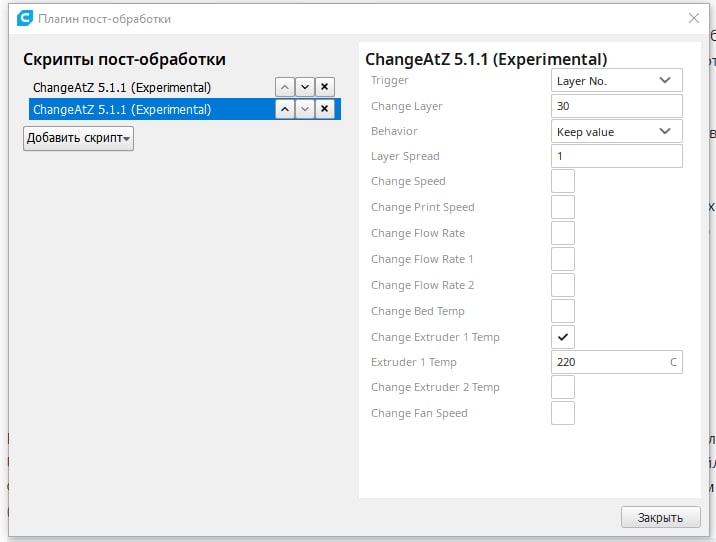The height and width of the screenshot is (542, 716).
Task: Edit the Change Layer field with 30
Action: coord(617,106)
